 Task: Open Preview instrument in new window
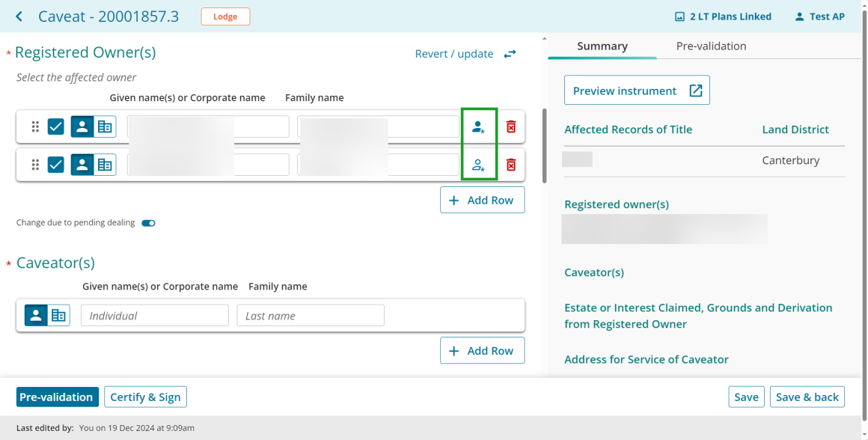coord(638,91)
